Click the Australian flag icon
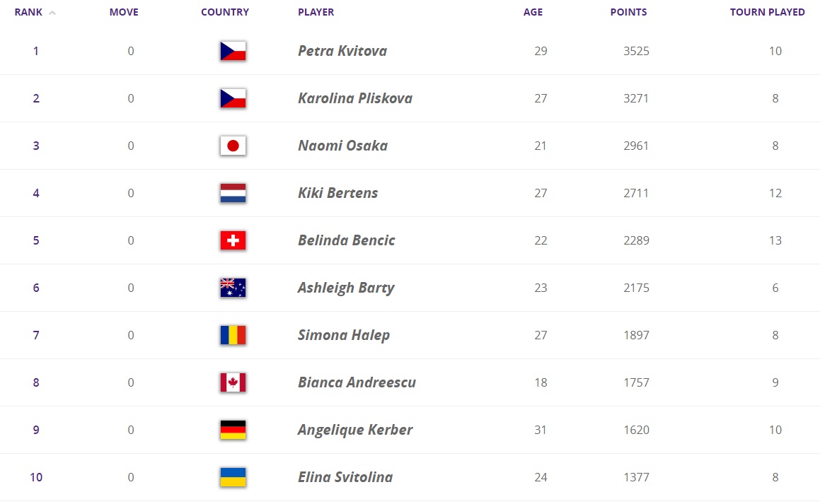 tap(233, 288)
